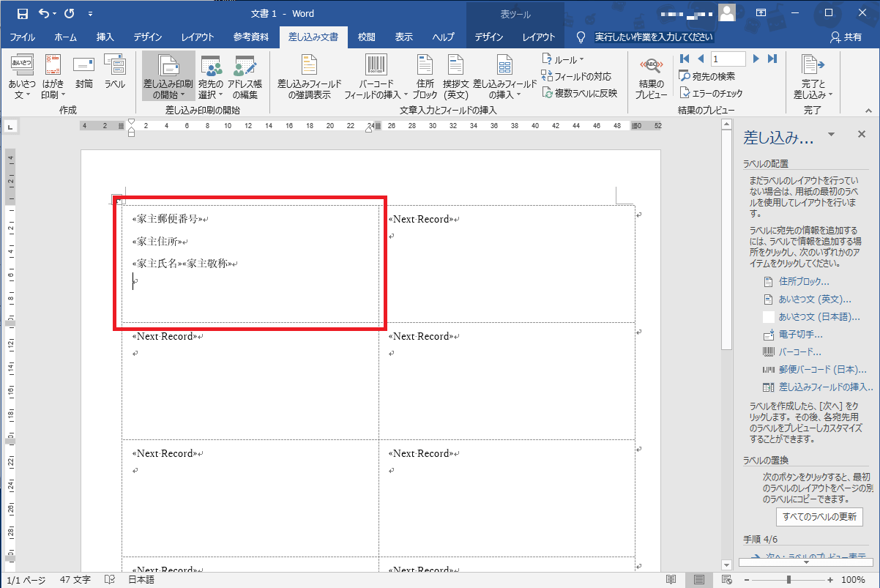Click the zoom slider in status bar
This screenshot has height=588, width=880.
788,579
